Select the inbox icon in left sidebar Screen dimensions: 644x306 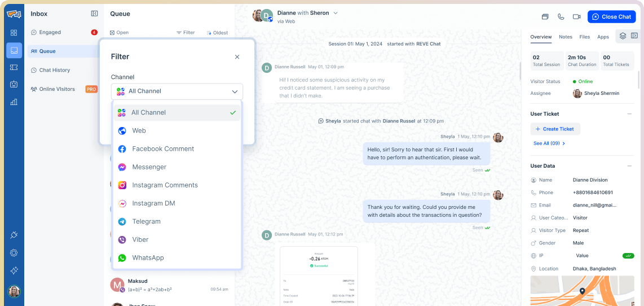pyautogui.click(x=14, y=50)
